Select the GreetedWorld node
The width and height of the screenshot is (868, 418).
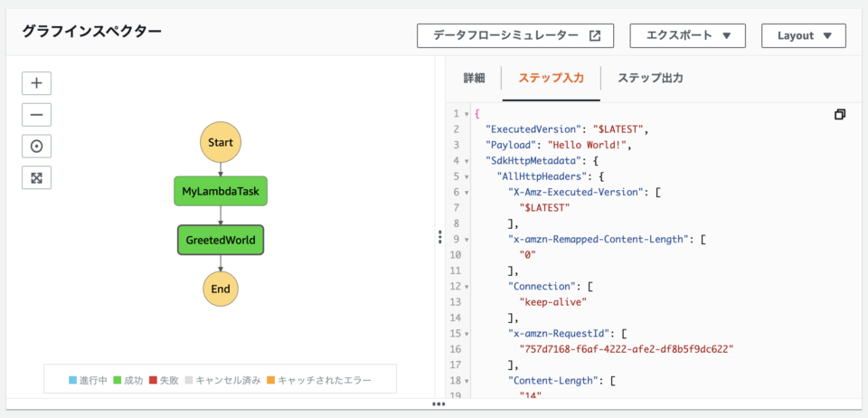[x=221, y=240]
